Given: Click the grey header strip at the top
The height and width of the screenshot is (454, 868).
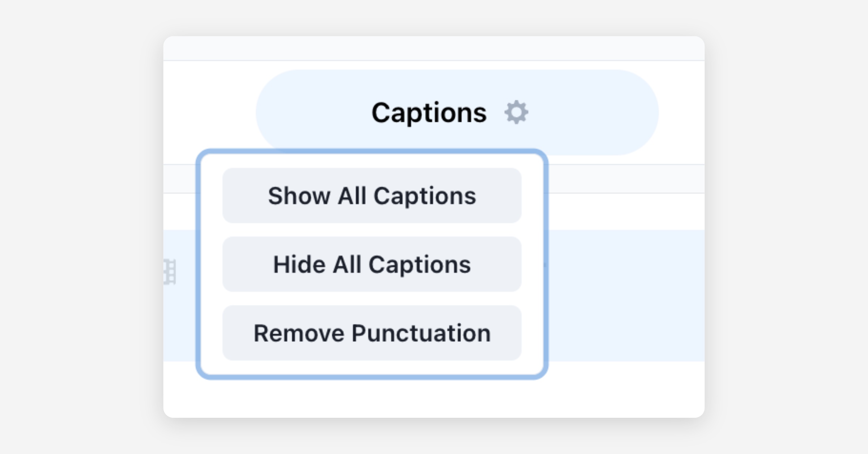Looking at the screenshot, I should (434, 48).
